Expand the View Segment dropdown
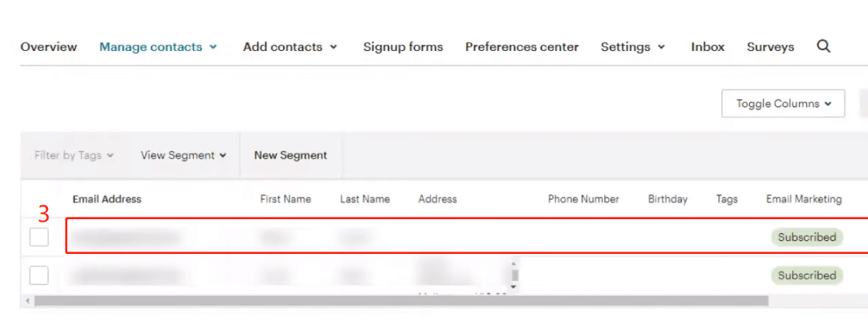Viewport: 868px width, 318px height. (x=183, y=155)
